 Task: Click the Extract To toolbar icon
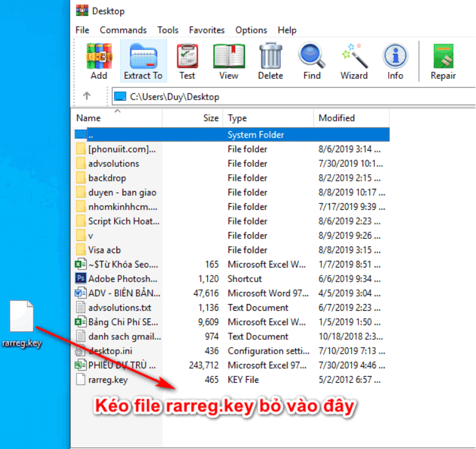click(143, 61)
